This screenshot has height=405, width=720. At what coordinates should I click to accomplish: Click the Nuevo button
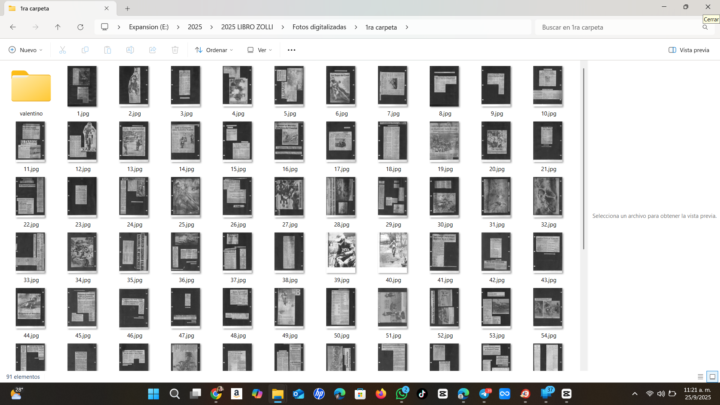pyautogui.click(x=25, y=50)
